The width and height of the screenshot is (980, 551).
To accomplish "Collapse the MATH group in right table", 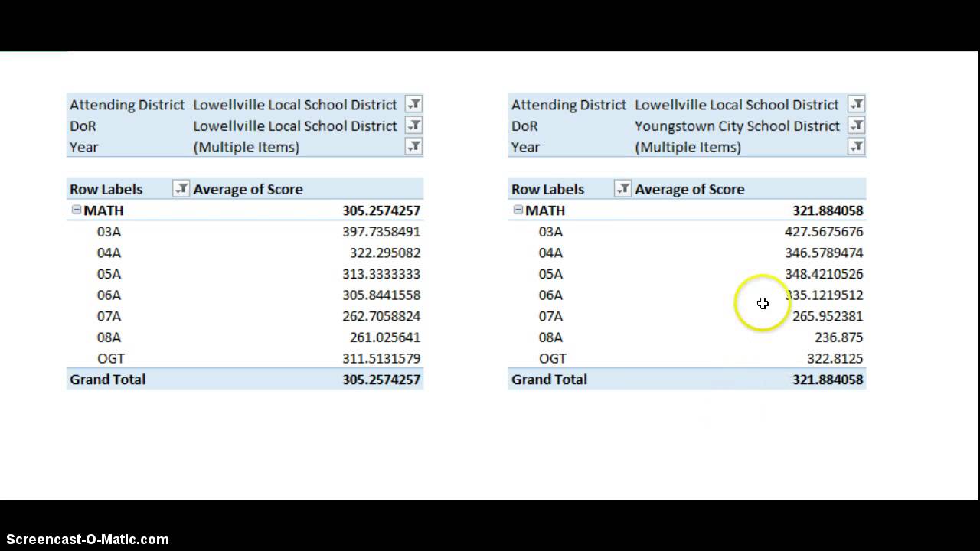I will click(x=518, y=210).
